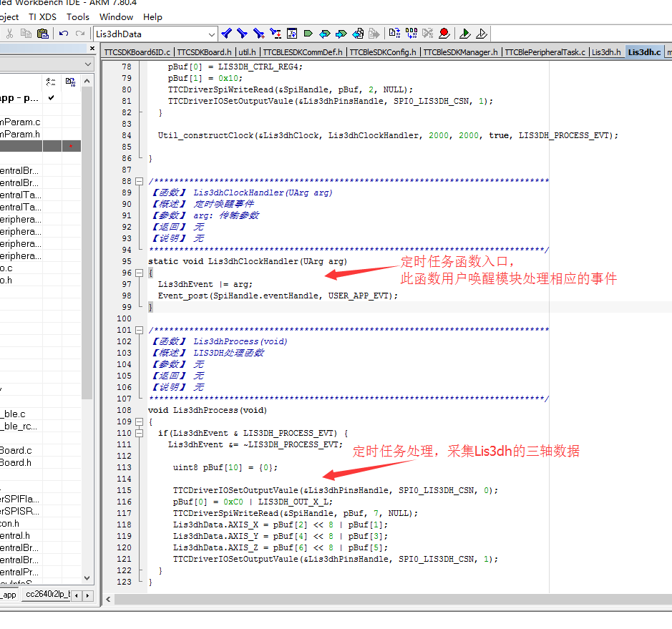The width and height of the screenshot is (672, 629).
Task: Toggle a bookmark with the green tag icon
Action: pyautogui.click(x=308, y=34)
